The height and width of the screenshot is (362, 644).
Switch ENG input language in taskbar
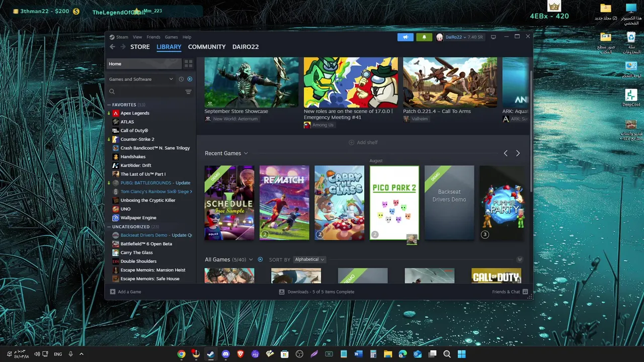click(x=58, y=354)
